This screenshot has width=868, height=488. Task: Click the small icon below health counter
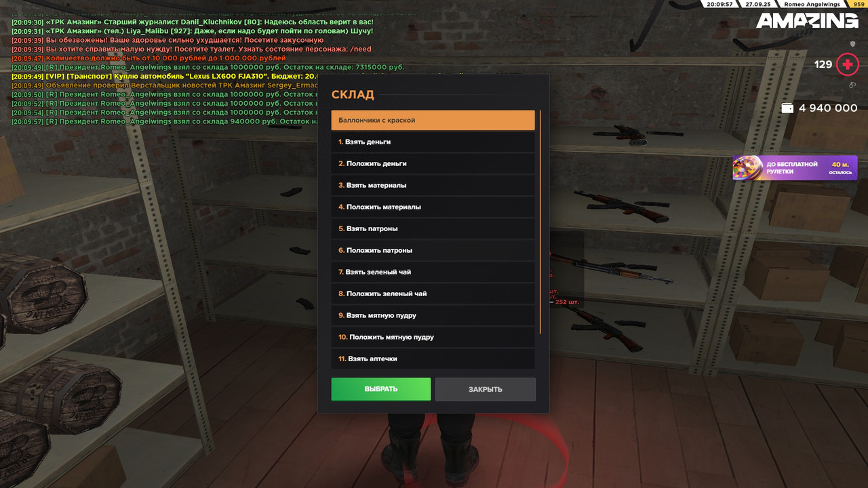point(852,85)
